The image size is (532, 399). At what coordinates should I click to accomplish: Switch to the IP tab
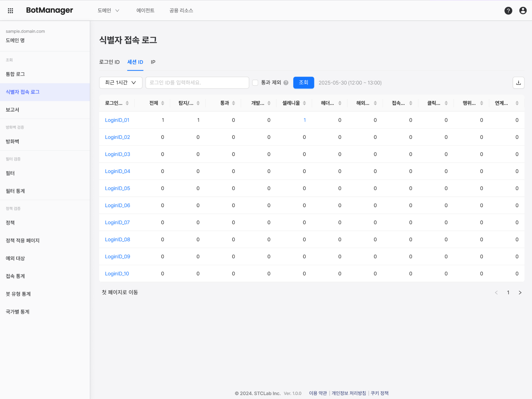pos(153,62)
